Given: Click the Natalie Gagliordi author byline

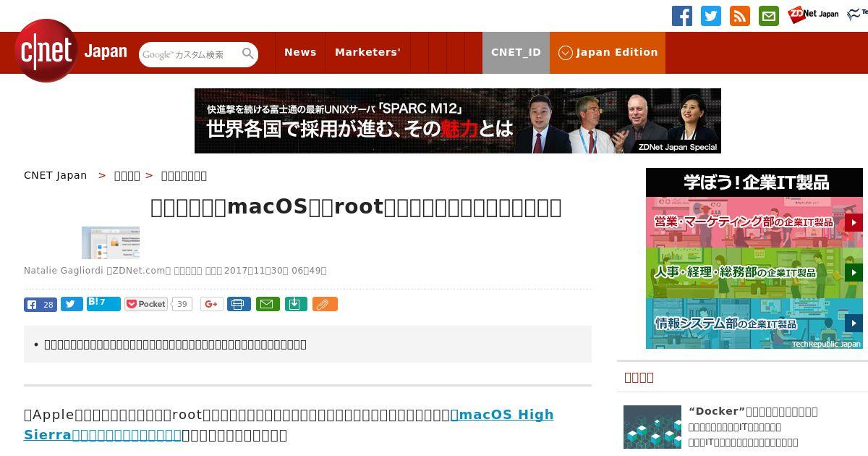Looking at the screenshot, I should pos(64,271).
